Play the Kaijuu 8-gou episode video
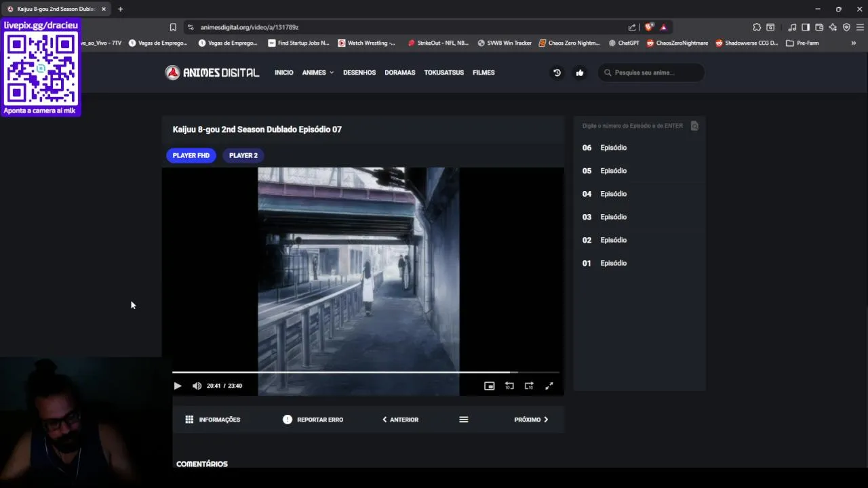Viewport: 868px width, 488px height. [x=177, y=386]
